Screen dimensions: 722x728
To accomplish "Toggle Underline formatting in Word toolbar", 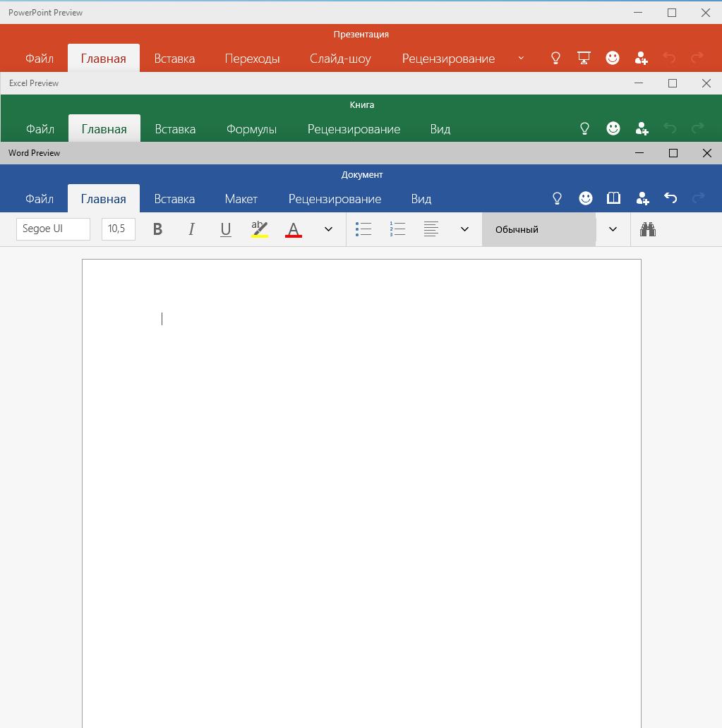I will [225, 229].
